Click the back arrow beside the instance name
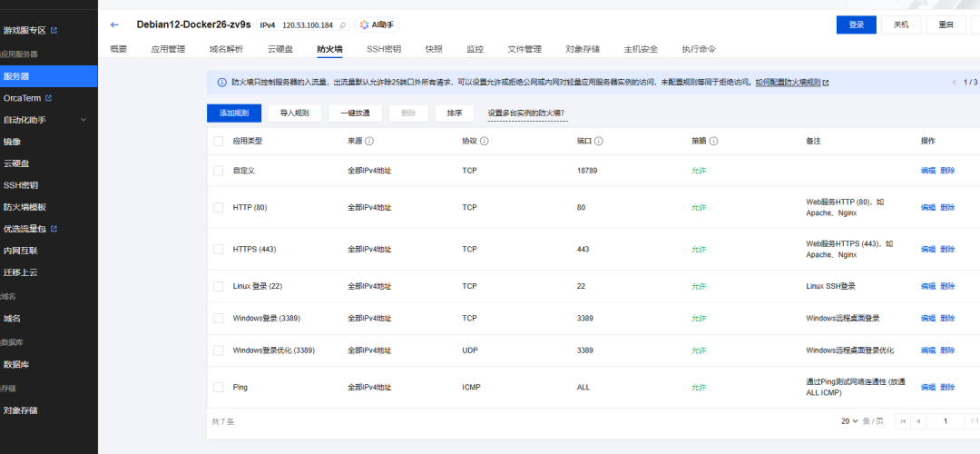 pos(114,25)
